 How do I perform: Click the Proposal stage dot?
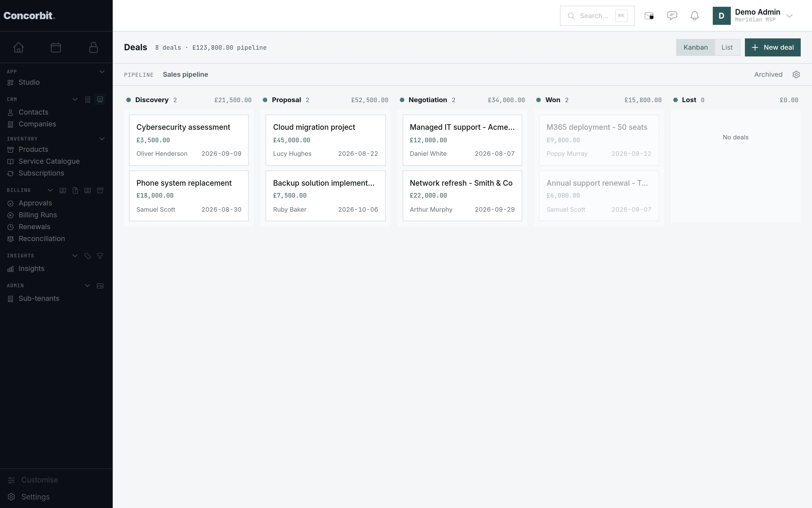click(x=265, y=100)
